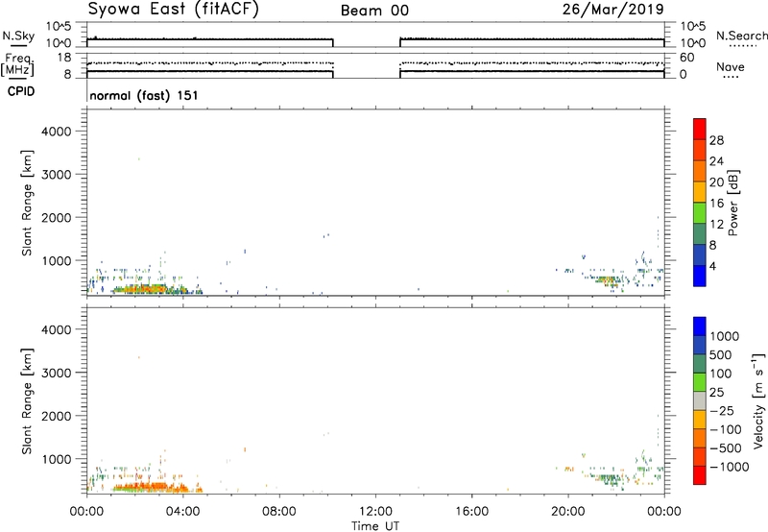Click the 'Freq. [MHz]' axis label
This screenshot has width=768, height=532.
[x=17, y=64]
